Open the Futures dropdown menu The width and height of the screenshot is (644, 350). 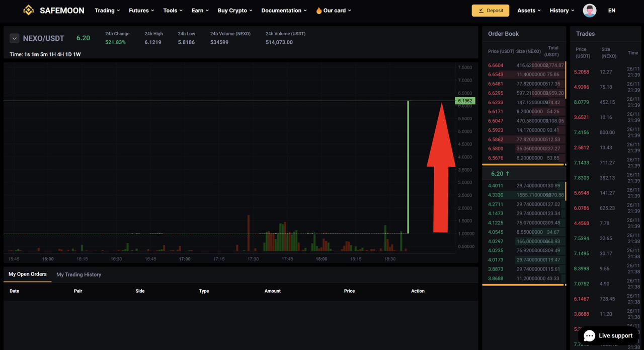(141, 11)
